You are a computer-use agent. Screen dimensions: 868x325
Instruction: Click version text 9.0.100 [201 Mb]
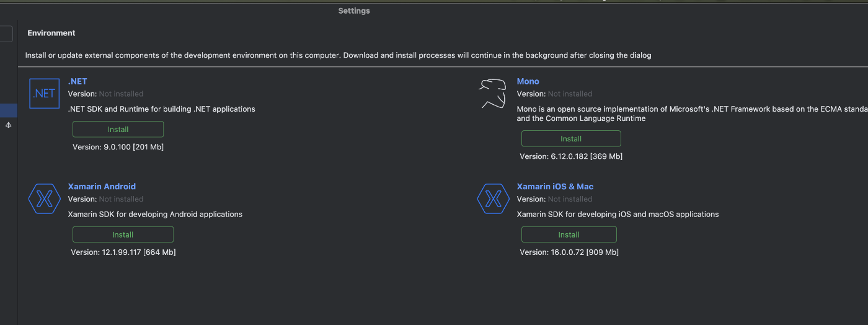click(x=118, y=147)
